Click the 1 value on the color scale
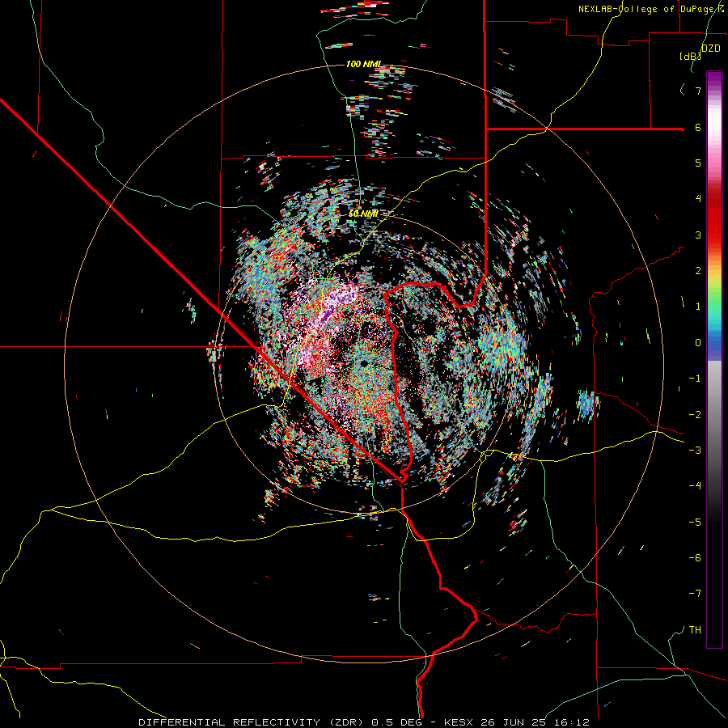Viewport: 728px width, 728px height. [x=698, y=307]
